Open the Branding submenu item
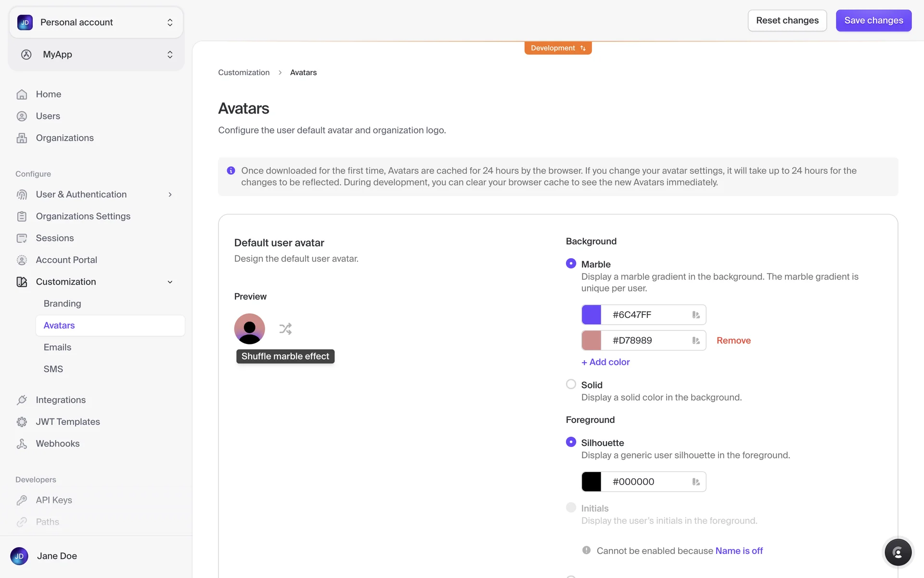 click(62, 303)
